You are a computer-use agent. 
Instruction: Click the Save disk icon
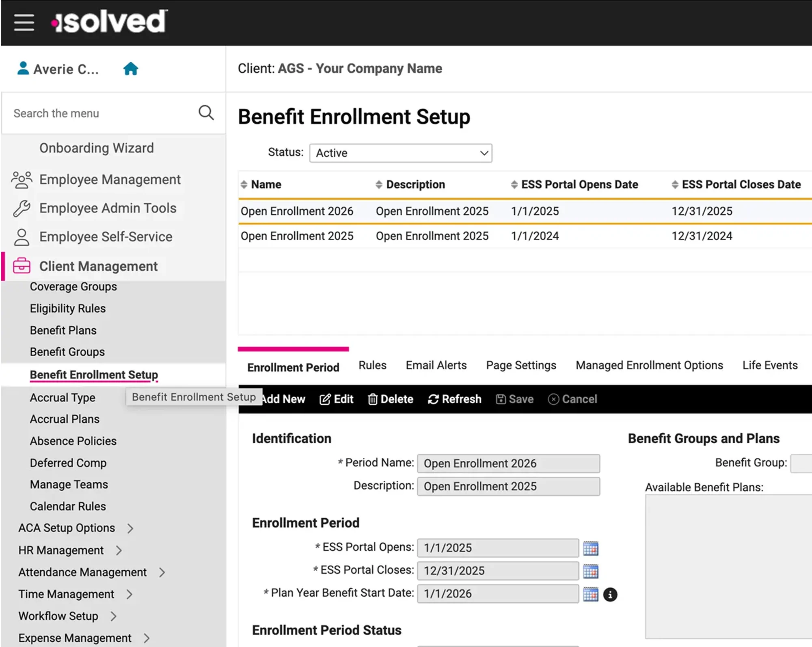click(x=500, y=399)
